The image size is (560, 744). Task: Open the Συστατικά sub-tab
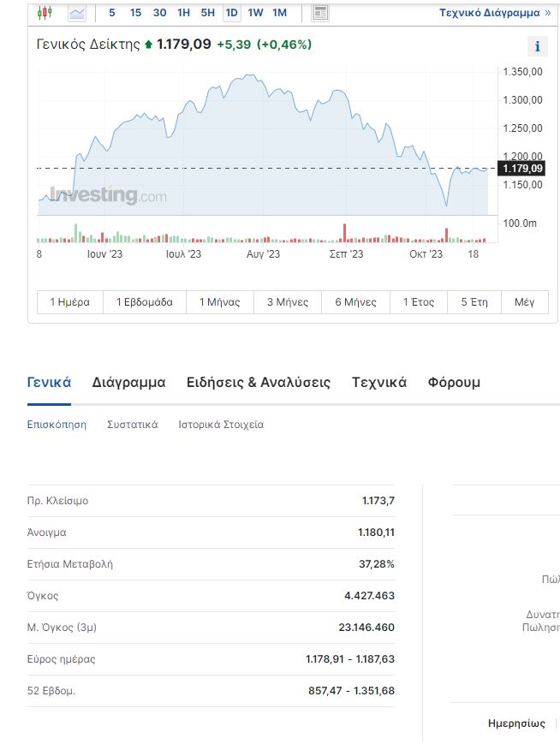pyautogui.click(x=132, y=425)
